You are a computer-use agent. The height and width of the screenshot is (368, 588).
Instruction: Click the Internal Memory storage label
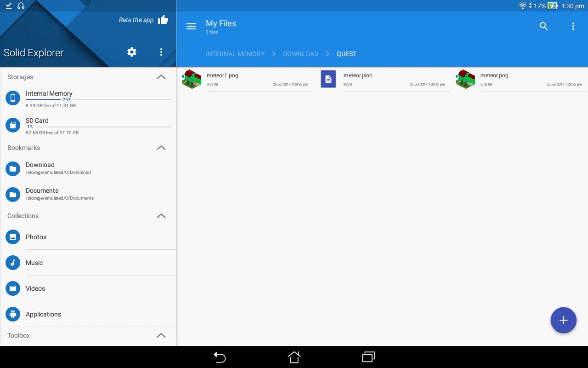pyautogui.click(x=49, y=93)
